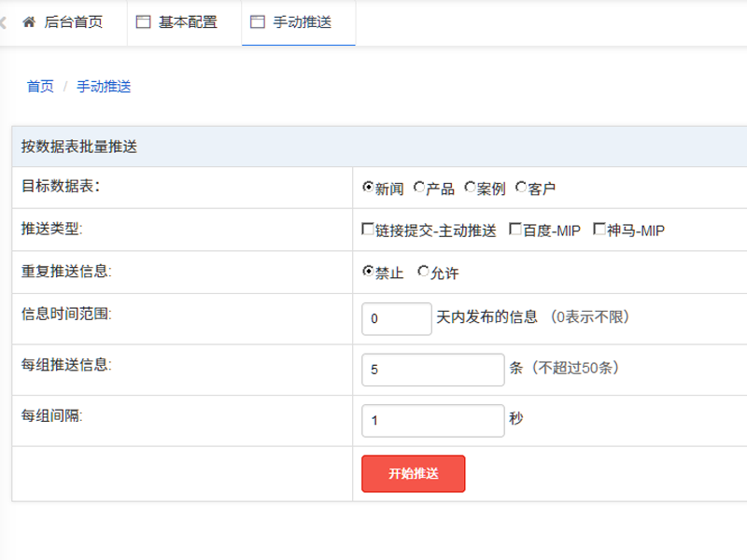Screen dimensions: 747x560
Task: Click the 目标数据表 label
Action: tap(61, 186)
